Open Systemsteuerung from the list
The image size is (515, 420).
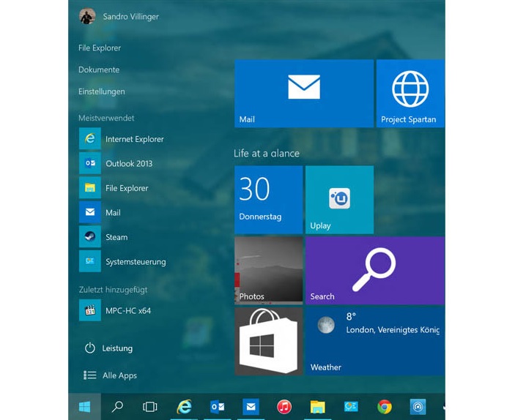tap(123, 261)
